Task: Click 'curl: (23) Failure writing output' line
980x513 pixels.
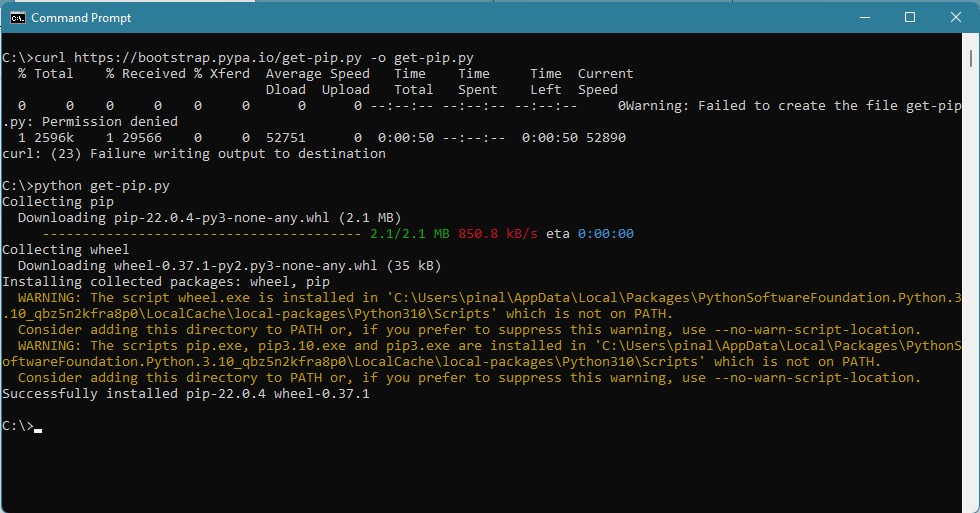Action: (194, 154)
